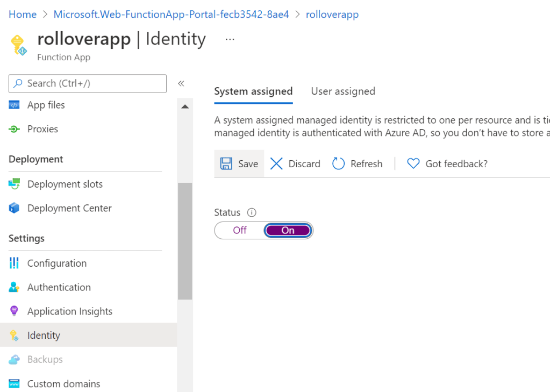Open Deployment Center via cube icon

coord(15,208)
